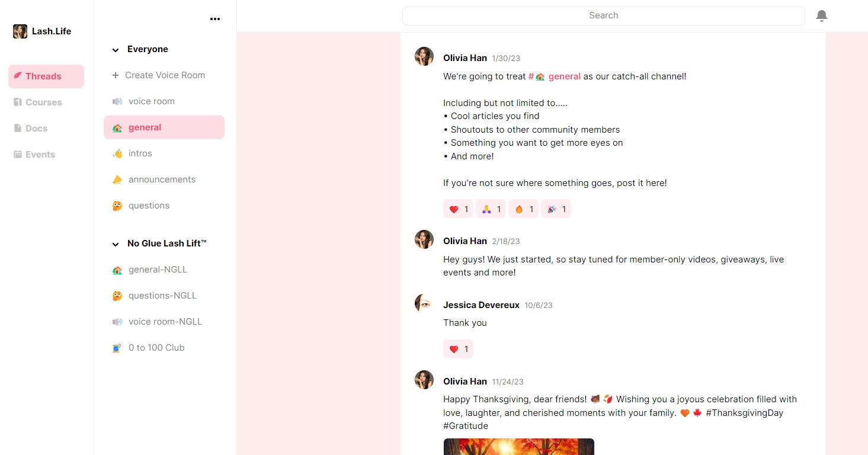Open the three-dots channel options menu
The height and width of the screenshot is (455, 868).
[x=215, y=19]
